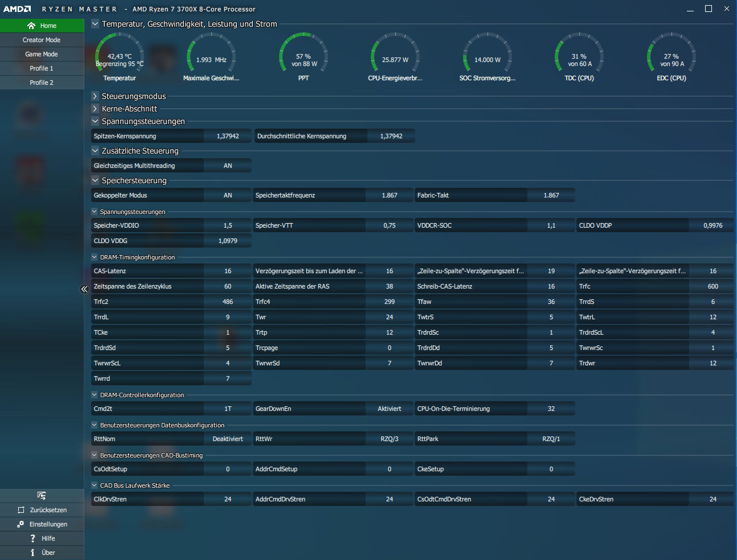The width and height of the screenshot is (737, 560).
Task: Collapse the Zusätzliche Steuerung section
Action: [95, 151]
